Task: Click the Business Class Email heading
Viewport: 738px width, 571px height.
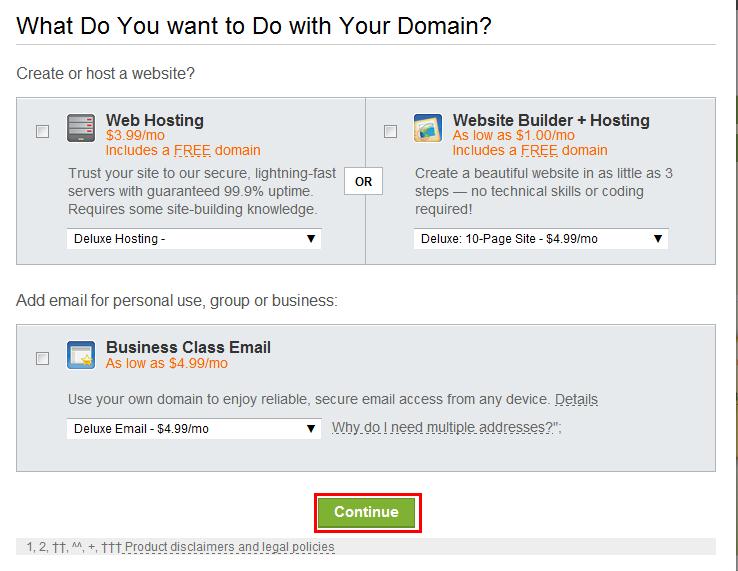Action: pos(188,347)
